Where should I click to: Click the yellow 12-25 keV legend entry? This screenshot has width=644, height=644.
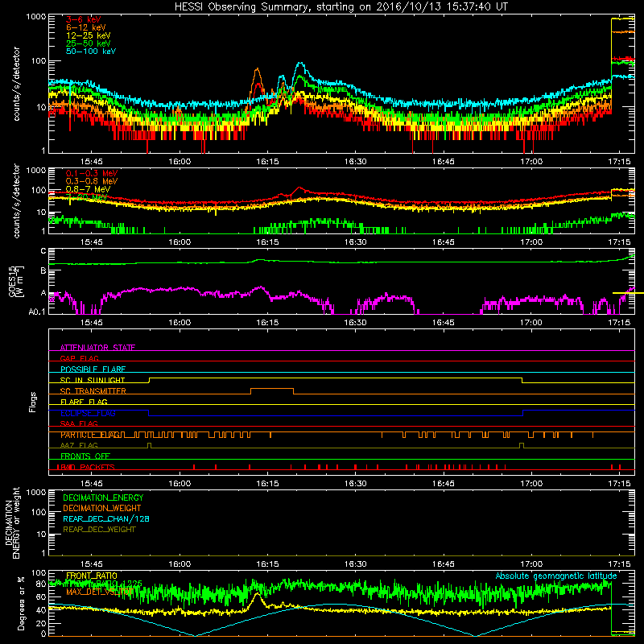[x=89, y=35]
